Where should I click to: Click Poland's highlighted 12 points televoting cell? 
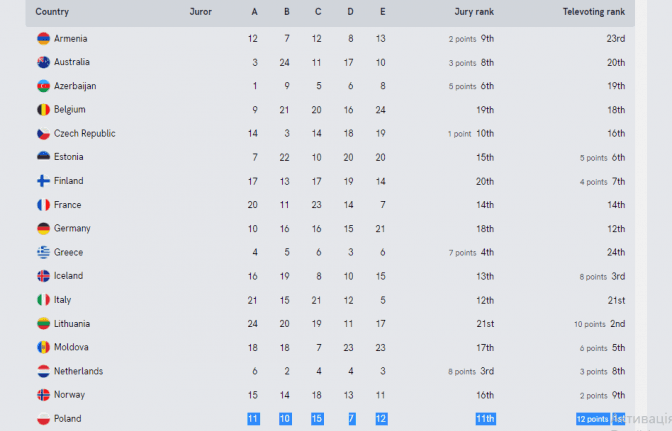(x=592, y=419)
